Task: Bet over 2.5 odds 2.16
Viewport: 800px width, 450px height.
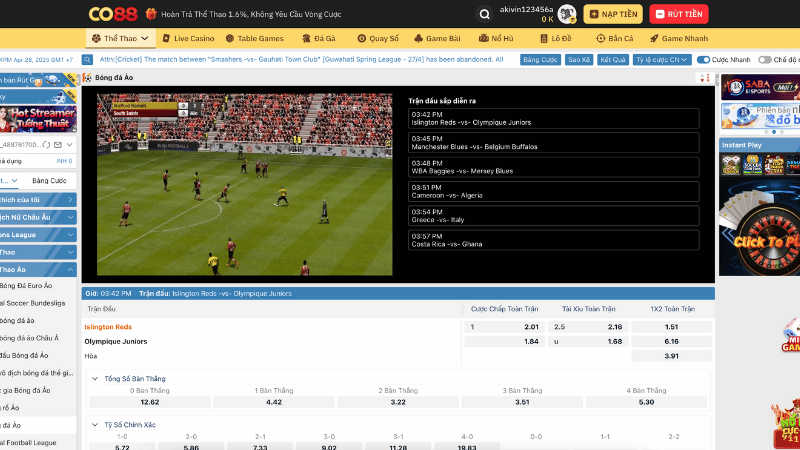Action: (588, 327)
